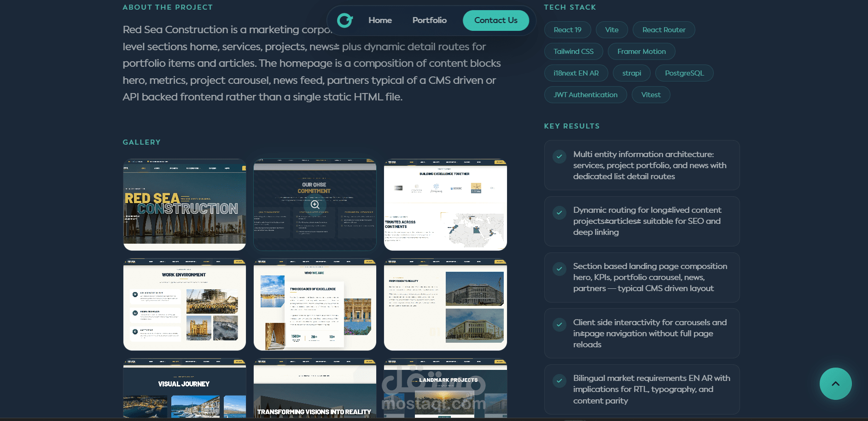Select the JWT Authentication tag

pos(585,95)
